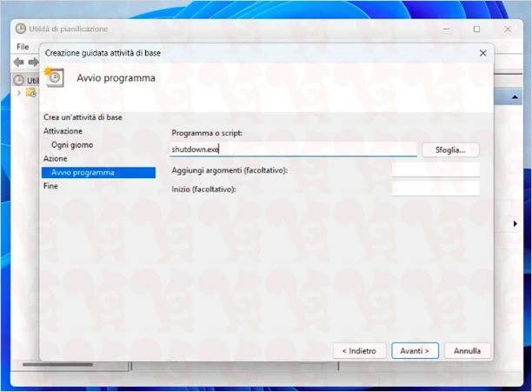532x392 pixels.
Task: Cancel the wizard with the Annulla button
Action: pos(467,350)
